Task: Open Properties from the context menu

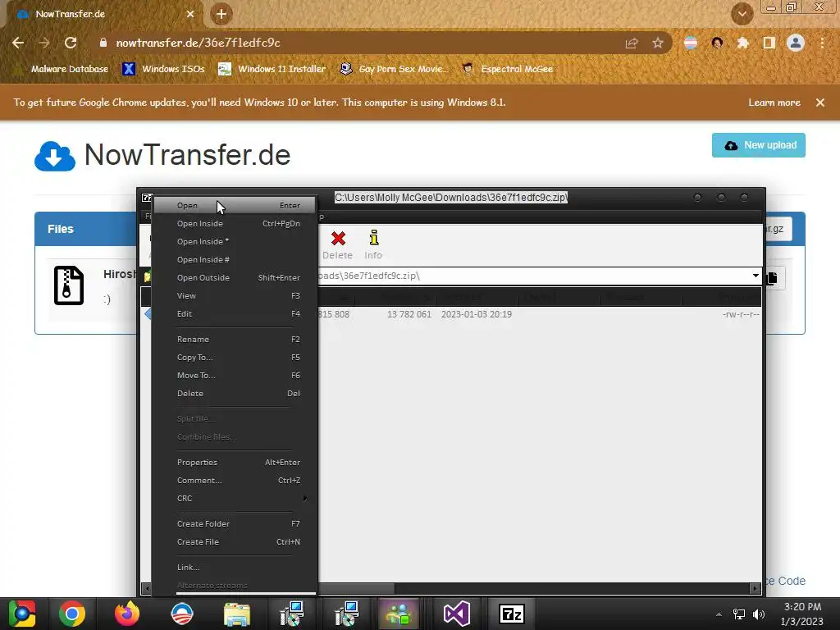Action: pyautogui.click(x=235, y=463)
